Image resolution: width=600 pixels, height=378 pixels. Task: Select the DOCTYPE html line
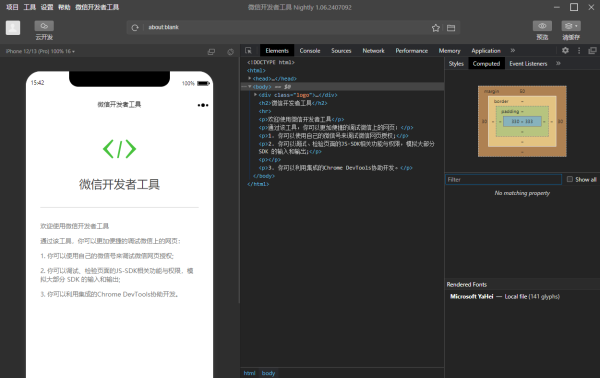point(271,62)
